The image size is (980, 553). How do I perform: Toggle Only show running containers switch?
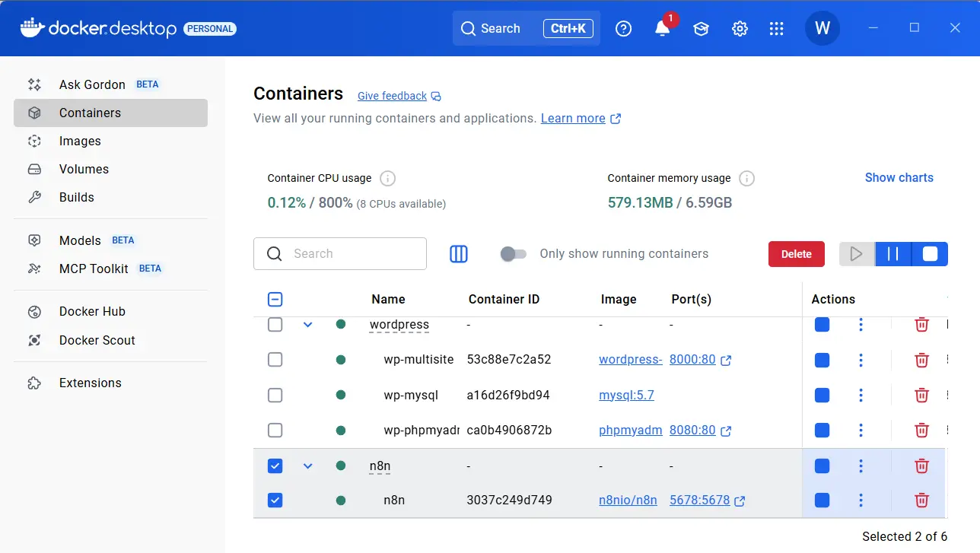[514, 254]
